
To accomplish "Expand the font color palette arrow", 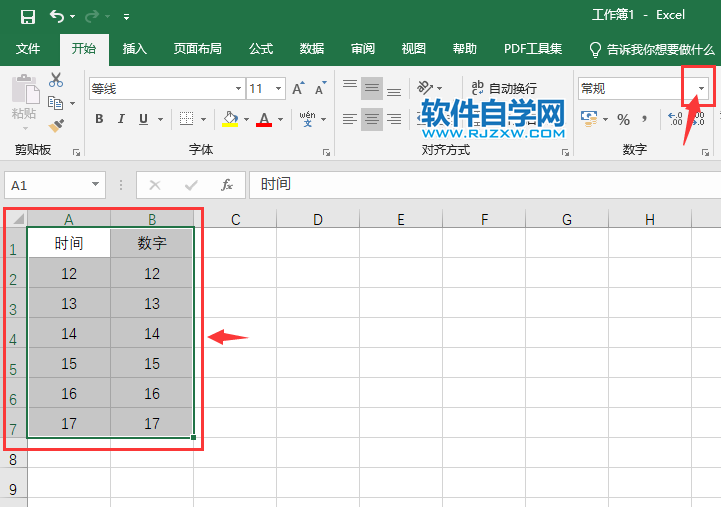I will click(280, 120).
